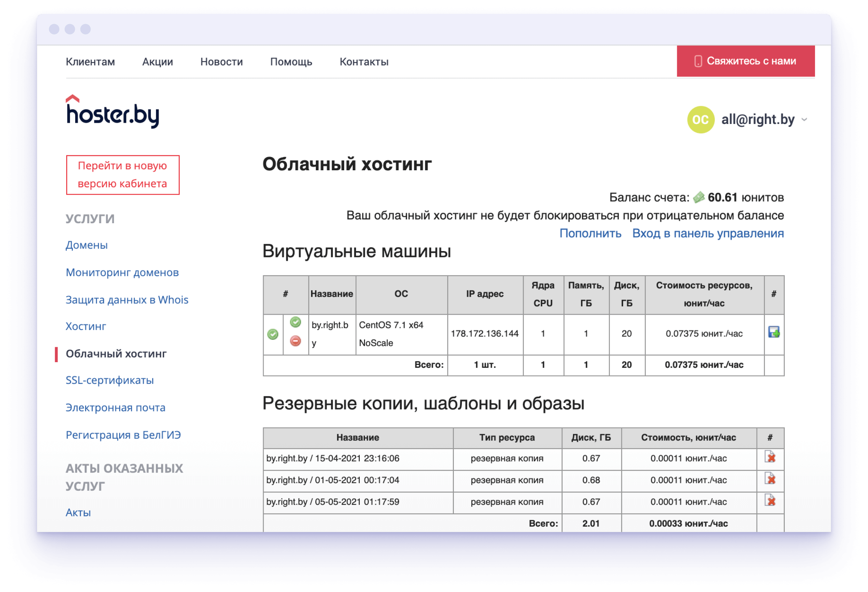Click the red stop icon beside by.right.by
The image size is (868, 592).
pyautogui.click(x=295, y=341)
